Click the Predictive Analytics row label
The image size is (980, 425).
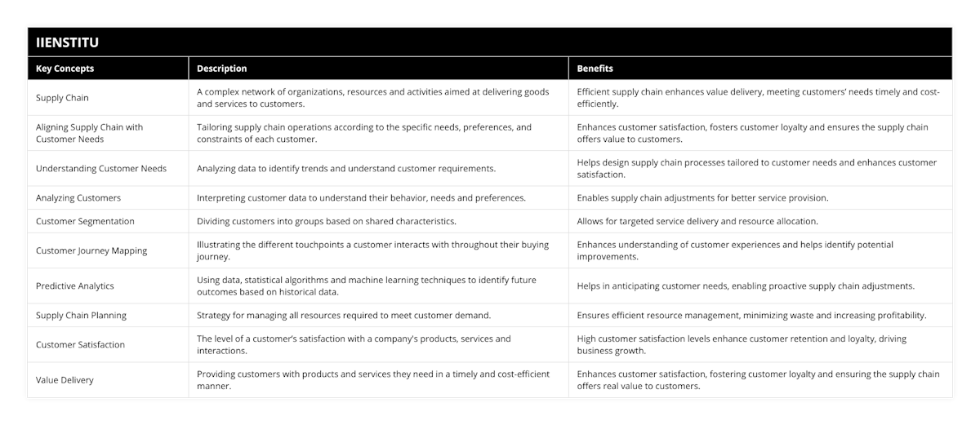(75, 286)
